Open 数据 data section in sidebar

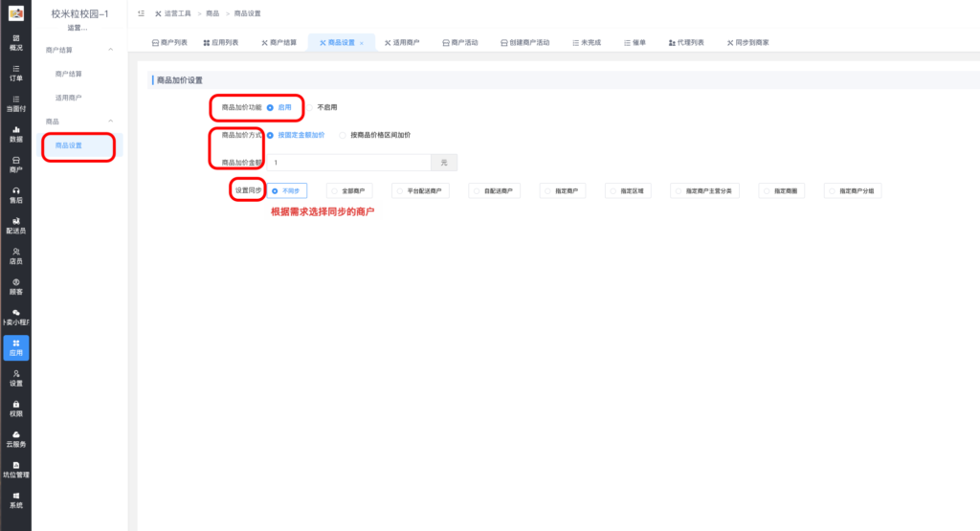15,134
